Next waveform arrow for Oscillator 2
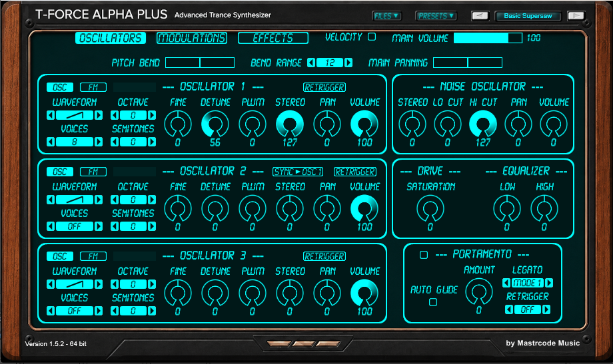 point(99,200)
